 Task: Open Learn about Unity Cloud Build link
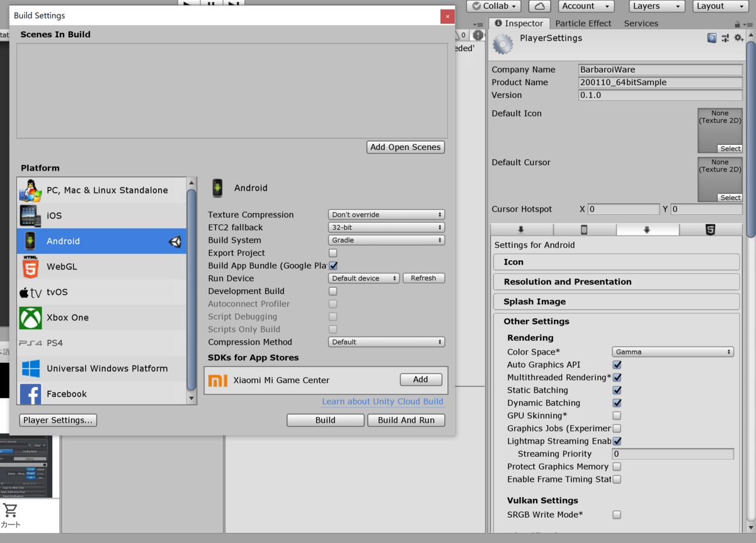coord(382,401)
